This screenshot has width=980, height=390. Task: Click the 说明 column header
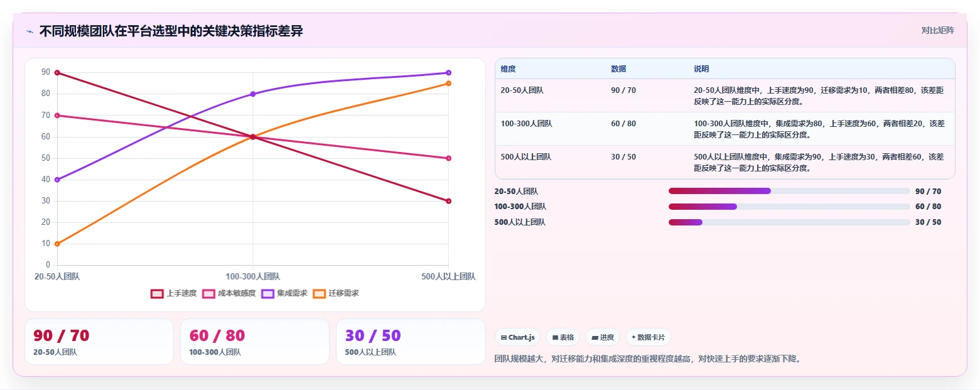coord(701,69)
